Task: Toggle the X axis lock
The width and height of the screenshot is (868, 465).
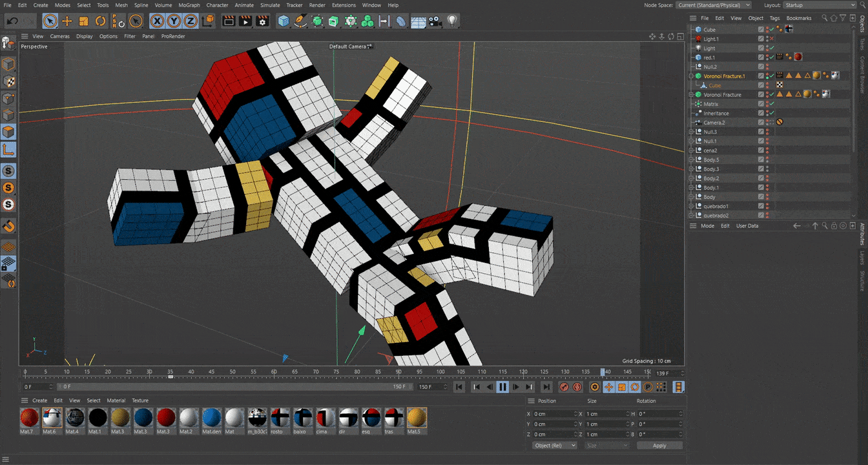Action: pyautogui.click(x=157, y=21)
